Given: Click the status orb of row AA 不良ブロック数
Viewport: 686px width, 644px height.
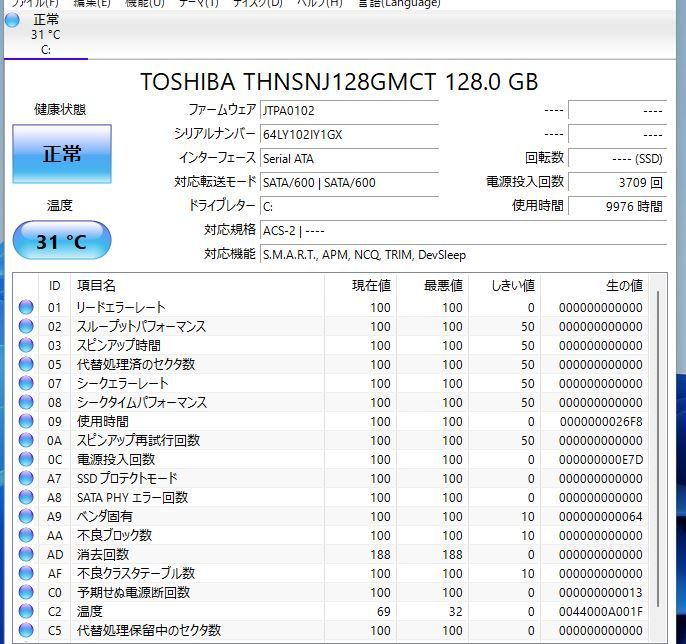Looking at the screenshot, I should 26,536.
